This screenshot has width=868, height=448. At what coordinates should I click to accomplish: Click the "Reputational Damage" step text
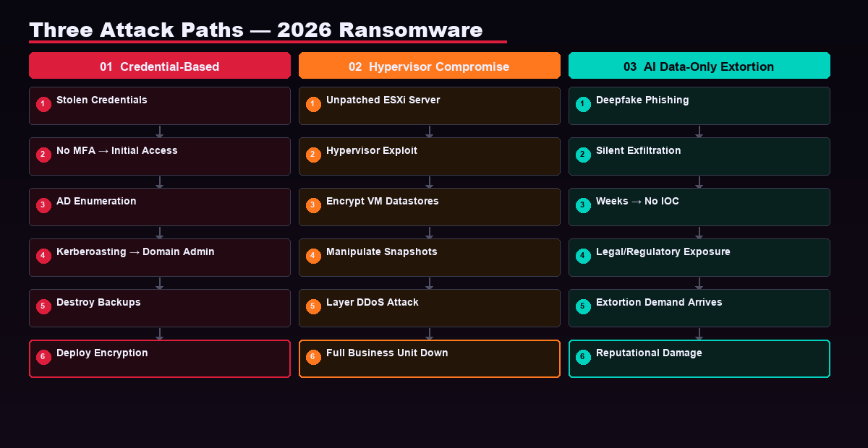[x=649, y=353]
